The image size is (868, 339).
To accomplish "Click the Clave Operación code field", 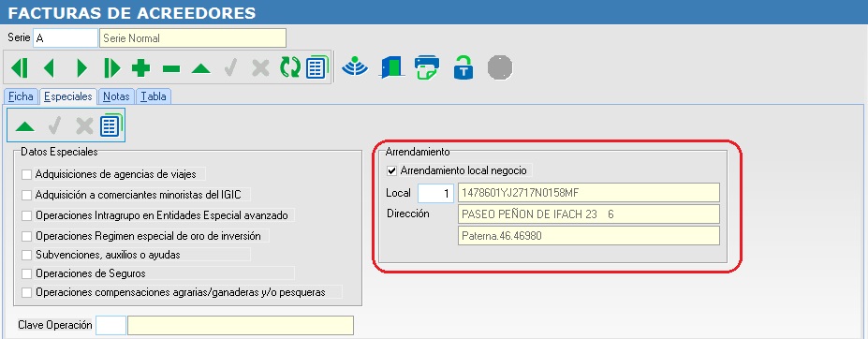I will [x=110, y=326].
